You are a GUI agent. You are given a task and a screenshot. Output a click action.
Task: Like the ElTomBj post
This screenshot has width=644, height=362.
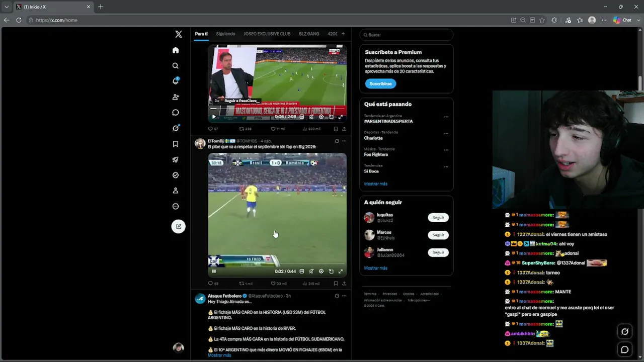tap(278, 284)
